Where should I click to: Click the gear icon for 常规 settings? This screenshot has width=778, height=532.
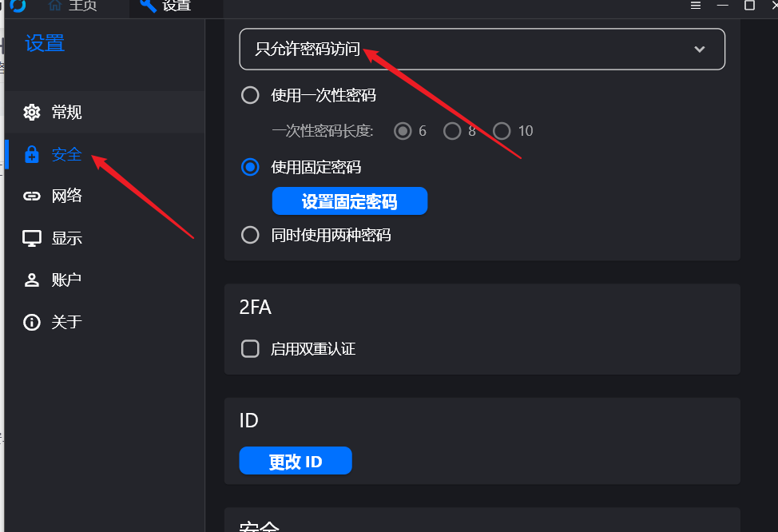pyautogui.click(x=32, y=112)
